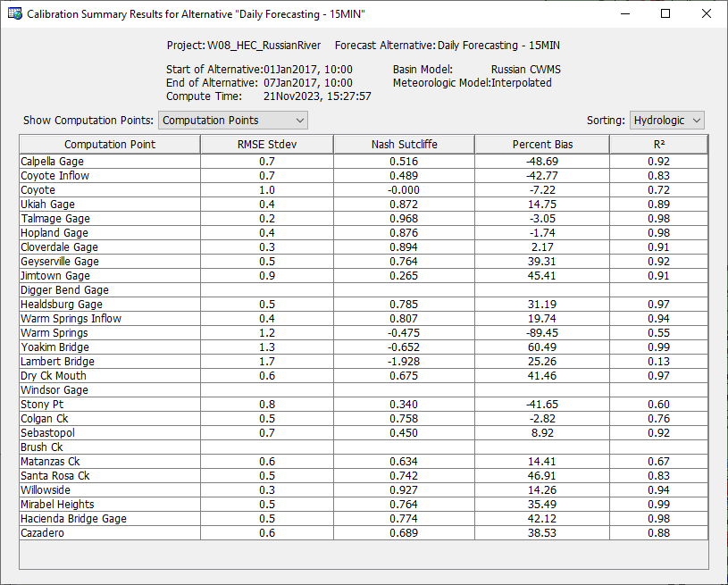728x585 pixels.
Task: Click Nash Sutcliffe value -0.475 for Warm Springs
Action: (404, 333)
